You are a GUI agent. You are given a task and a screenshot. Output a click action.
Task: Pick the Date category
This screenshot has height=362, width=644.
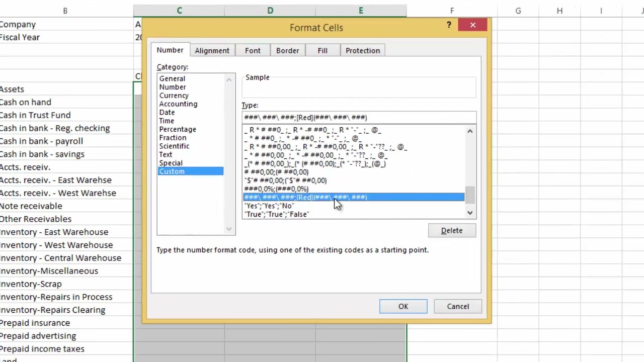(x=191, y=113)
